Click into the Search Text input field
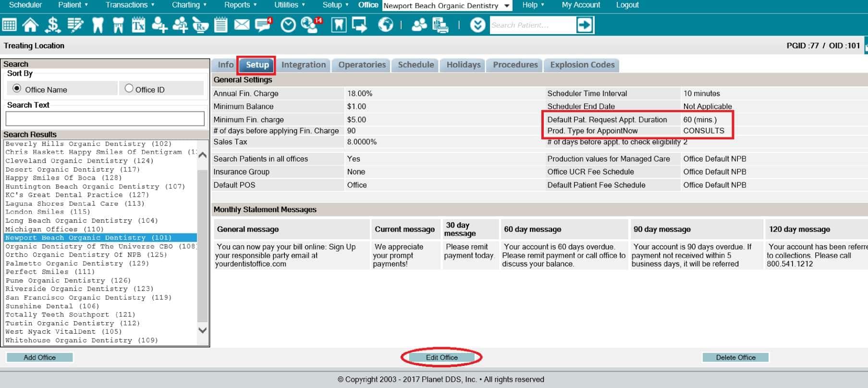This screenshot has width=868, height=388. tap(105, 119)
